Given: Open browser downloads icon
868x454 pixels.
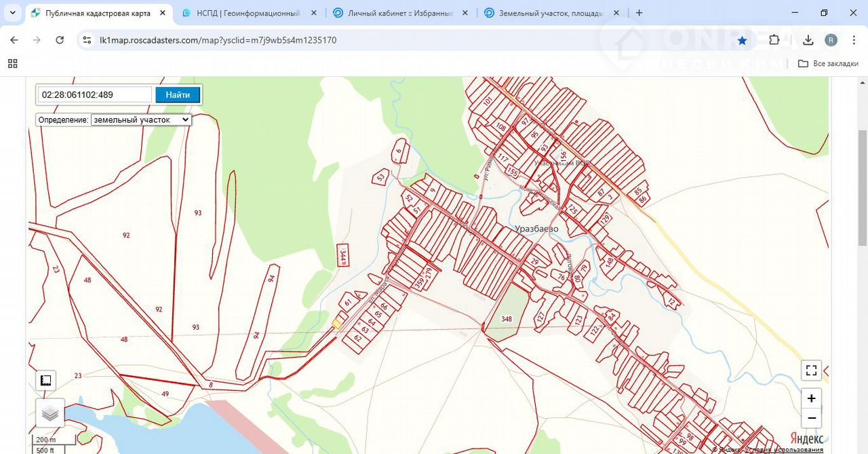Looking at the screenshot, I should tap(808, 41).
